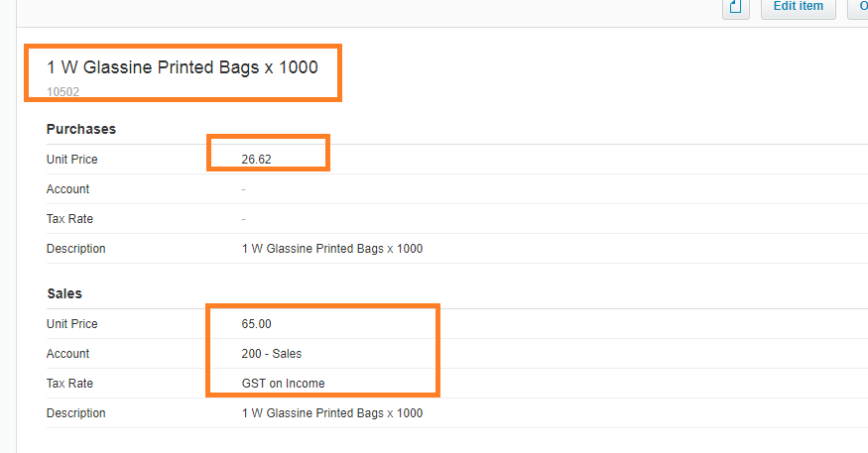The image size is (868, 453).
Task: Click the GST on Income tax rate
Action: point(283,384)
